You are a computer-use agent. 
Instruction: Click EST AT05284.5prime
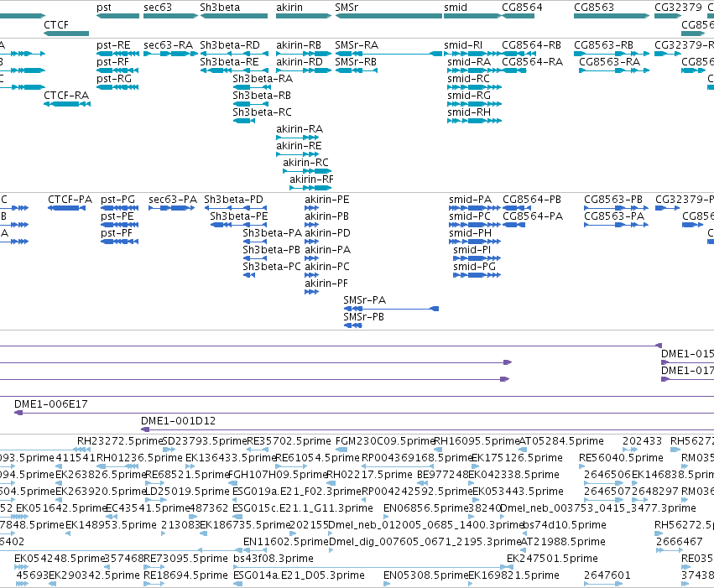pyautogui.click(x=524, y=450)
